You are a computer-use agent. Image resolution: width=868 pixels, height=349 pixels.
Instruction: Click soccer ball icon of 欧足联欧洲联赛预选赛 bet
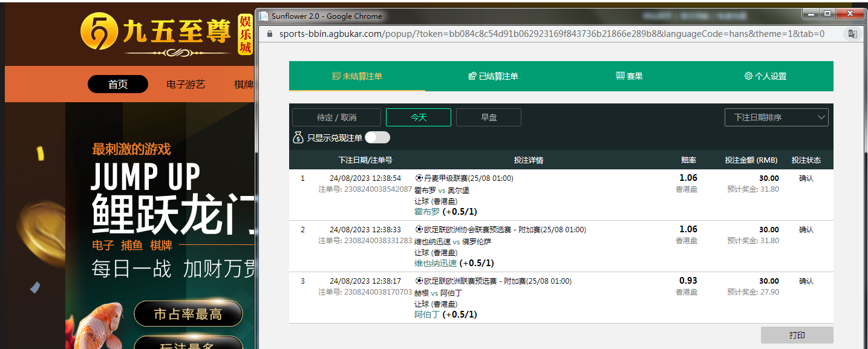pyautogui.click(x=419, y=281)
